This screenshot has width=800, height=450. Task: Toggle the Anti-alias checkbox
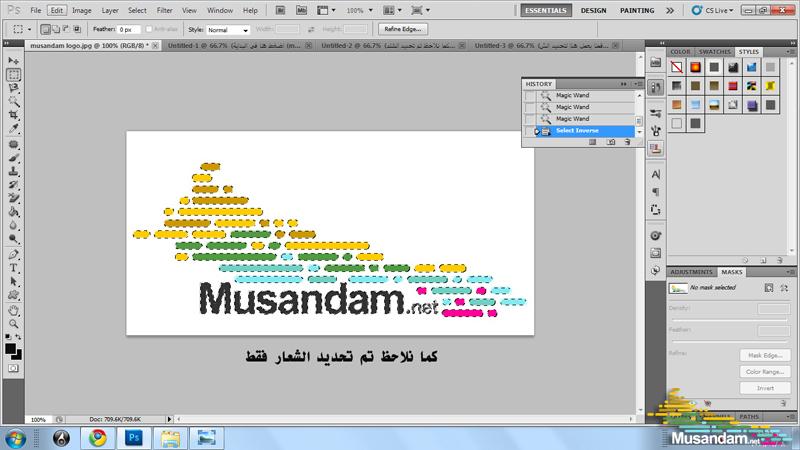point(149,30)
